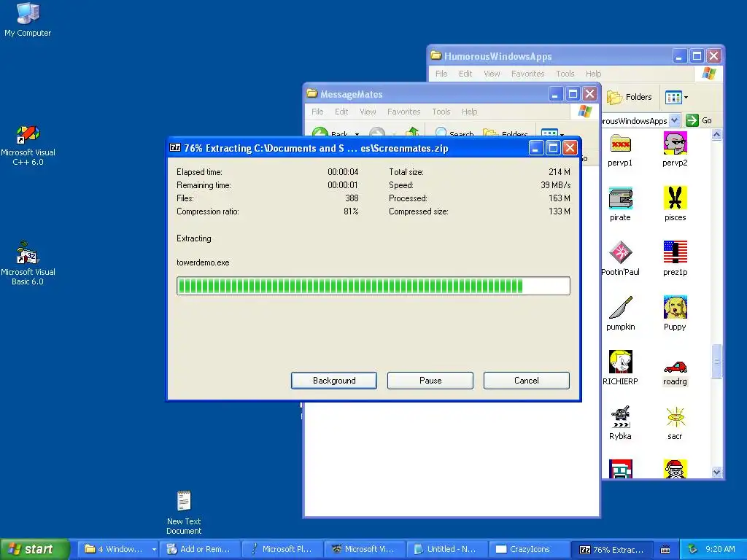Select the Pootin'Paul icon in HumorousWindowsApps

coord(620,260)
